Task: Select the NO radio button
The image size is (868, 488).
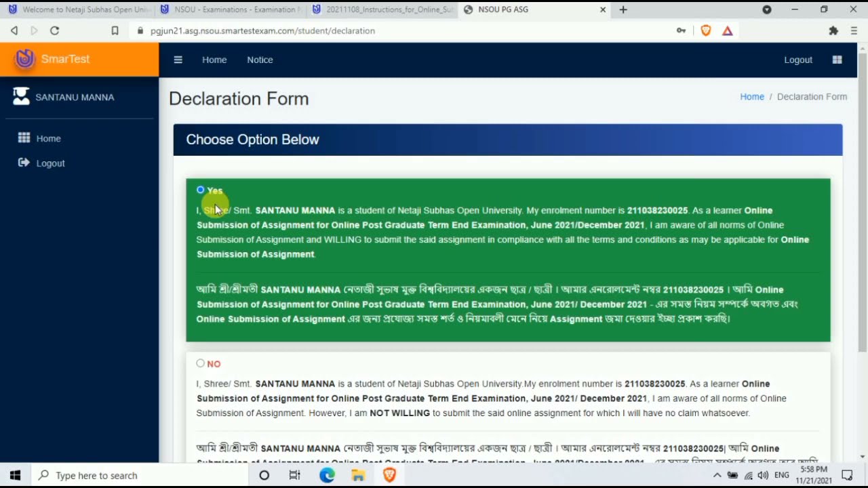Action: coord(201,363)
